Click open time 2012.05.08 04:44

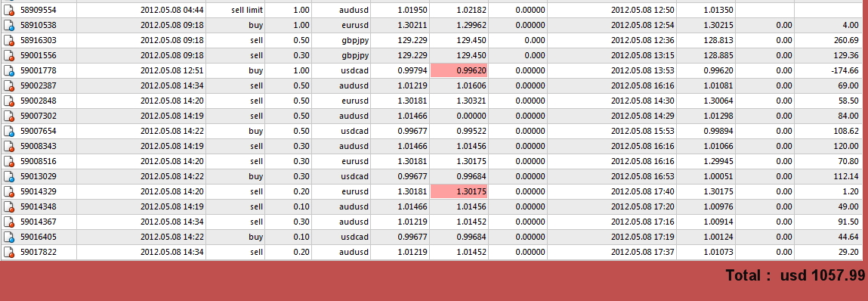click(172, 10)
